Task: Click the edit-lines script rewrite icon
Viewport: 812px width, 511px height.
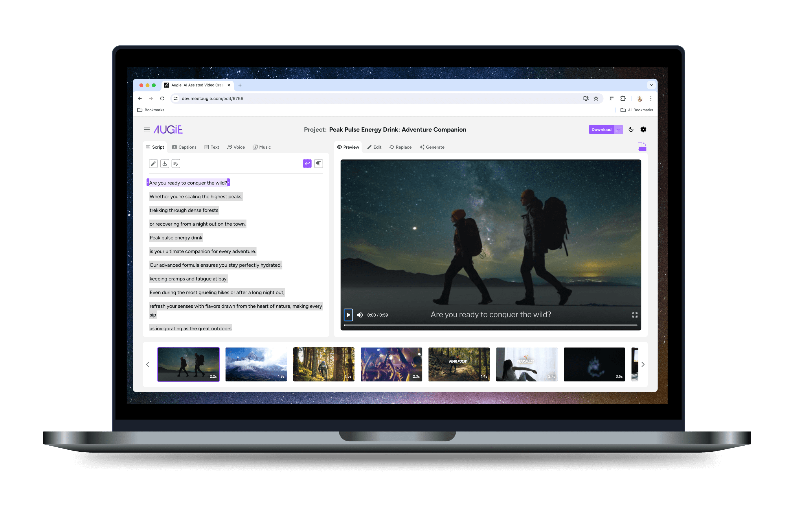Action: pos(176,164)
